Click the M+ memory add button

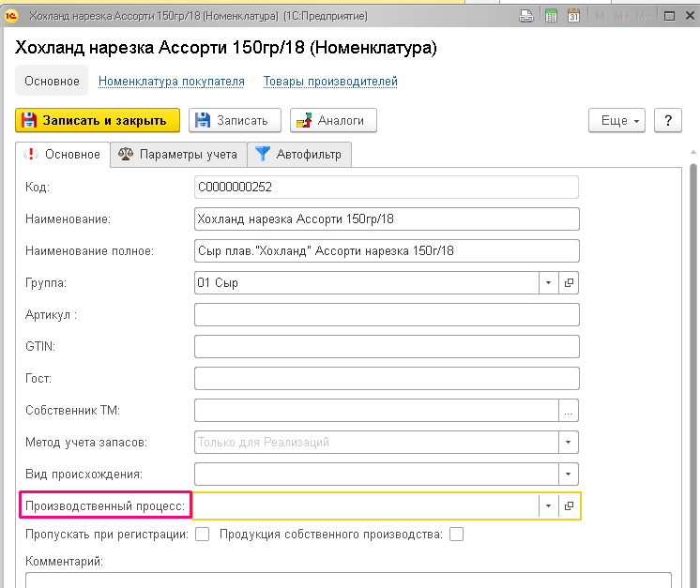click(x=622, y=17)
